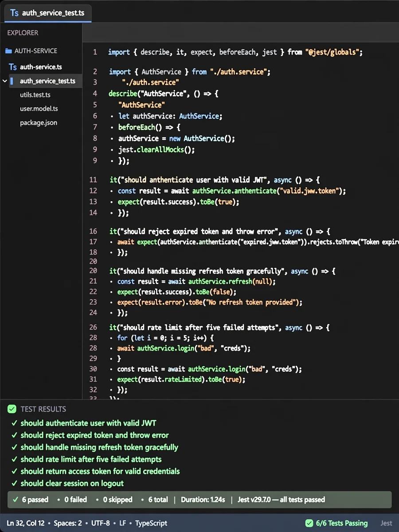The height and width of the screenshot is (532, 399).
Task: Click '6/6 Tests Passing' status bar label
Action: tap(342, 524)
